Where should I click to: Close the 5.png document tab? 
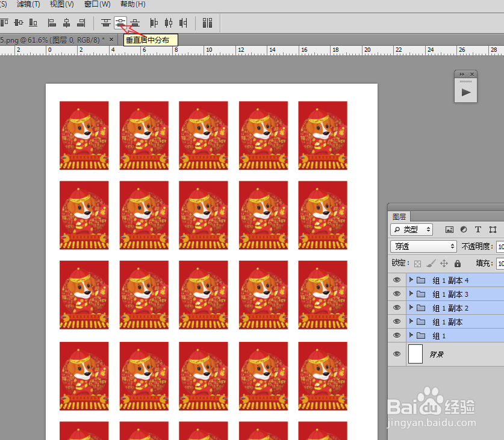click(111, 40)
